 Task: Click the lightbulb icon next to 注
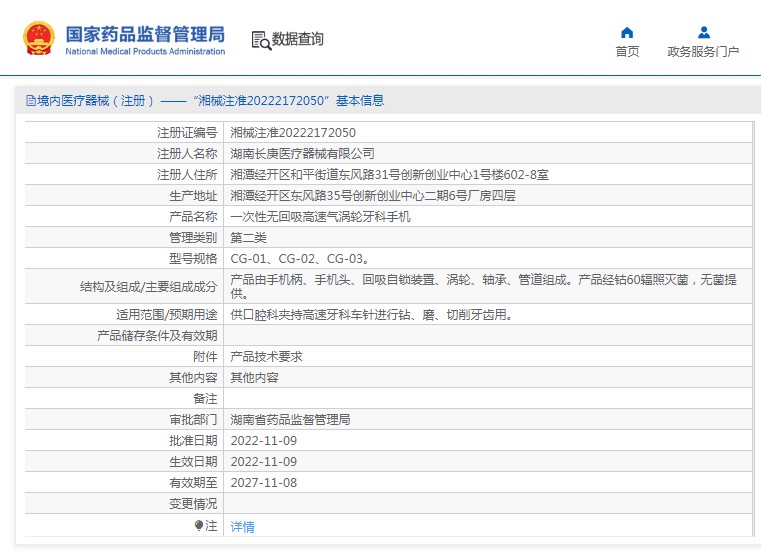click(x=199, y=525)
